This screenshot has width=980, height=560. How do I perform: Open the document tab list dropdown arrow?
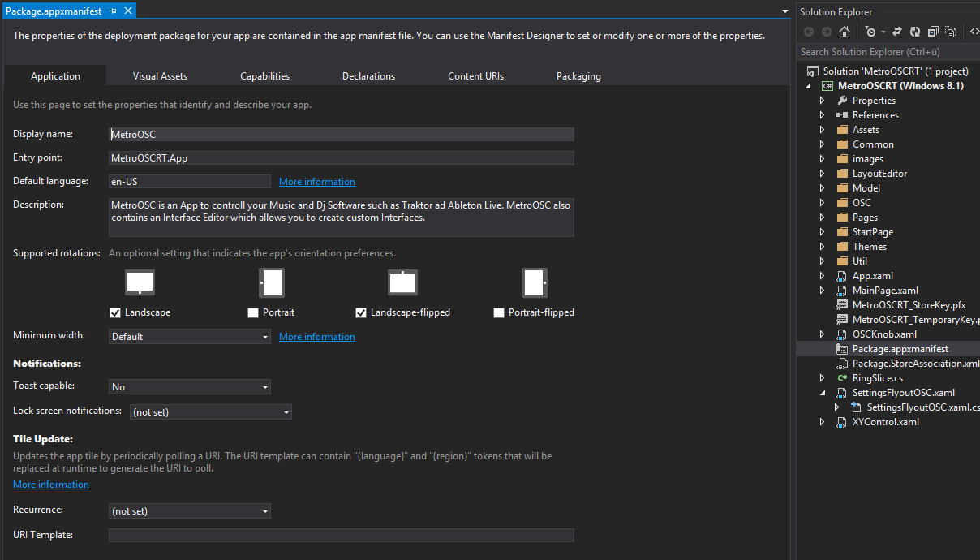click(x=785, y=11)
